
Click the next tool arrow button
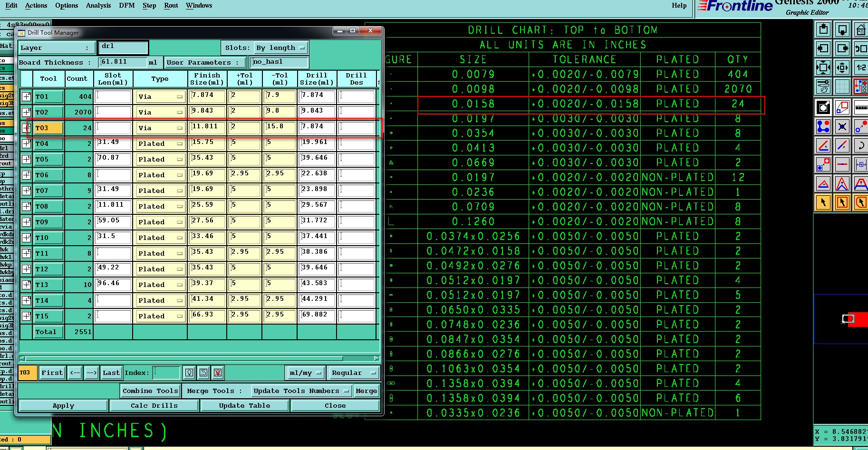pyautogui.click(x=92, y=373)
